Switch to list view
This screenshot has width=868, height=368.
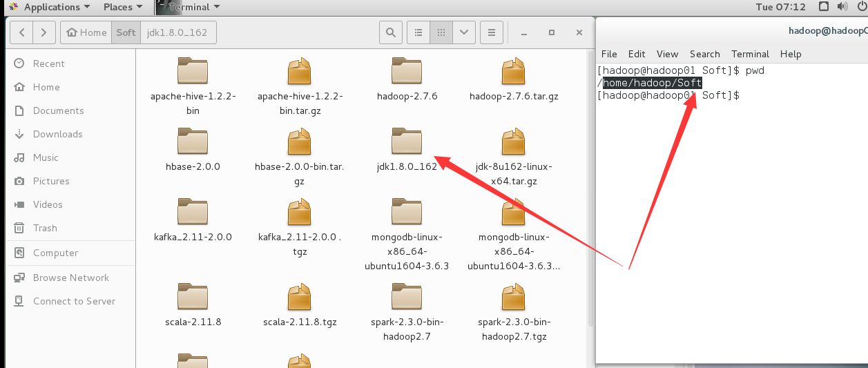point(418,32)
